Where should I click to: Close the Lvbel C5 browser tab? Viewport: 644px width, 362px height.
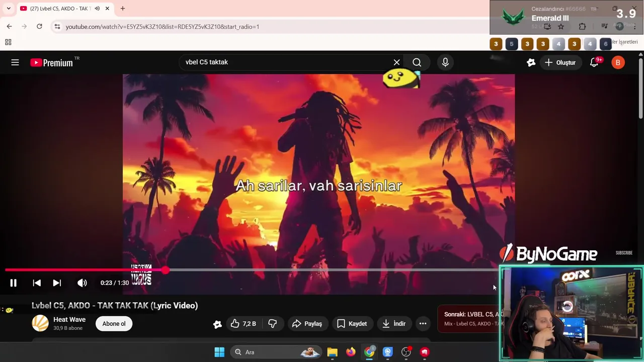[107, 9]
